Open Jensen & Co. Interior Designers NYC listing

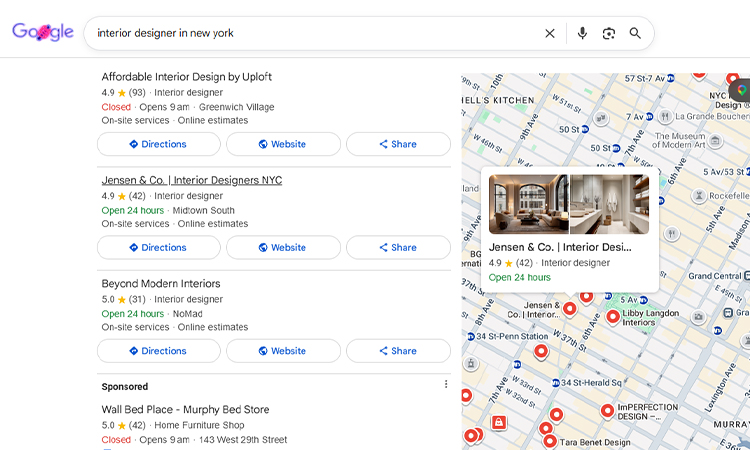coord(192,180)
